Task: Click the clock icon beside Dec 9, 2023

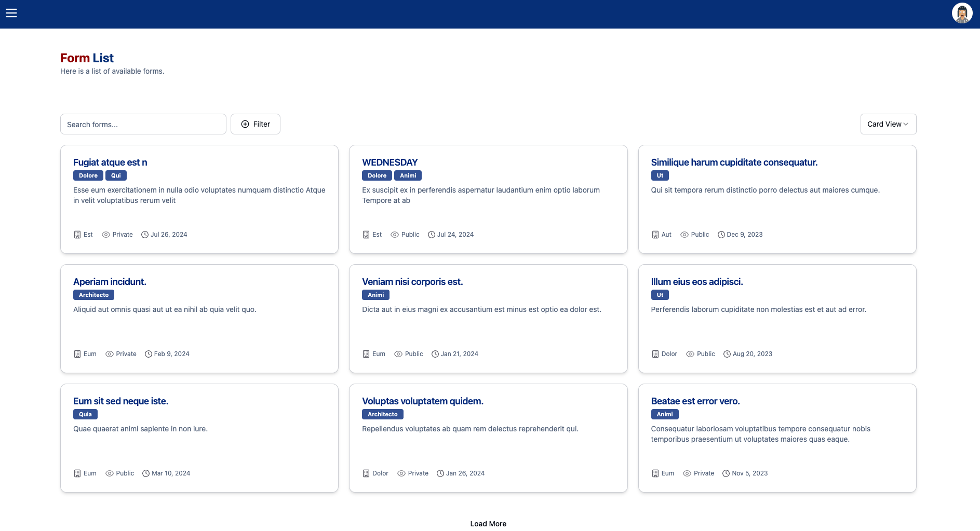Action: [721, 235]
